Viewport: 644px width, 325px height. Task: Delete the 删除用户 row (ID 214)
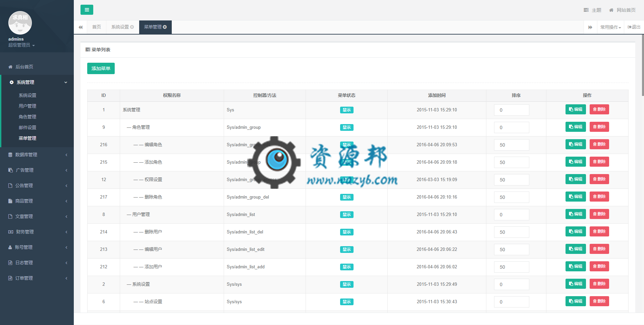(599, 231)
